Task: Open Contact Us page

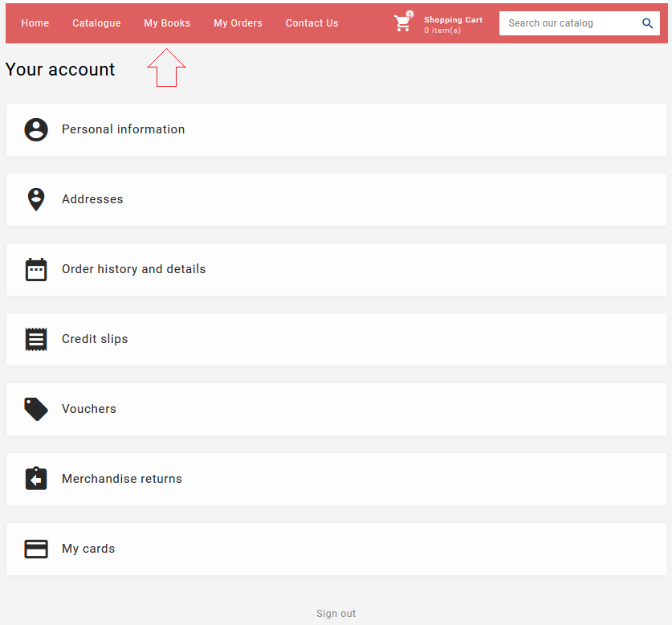Action: (x=312, y=23)
